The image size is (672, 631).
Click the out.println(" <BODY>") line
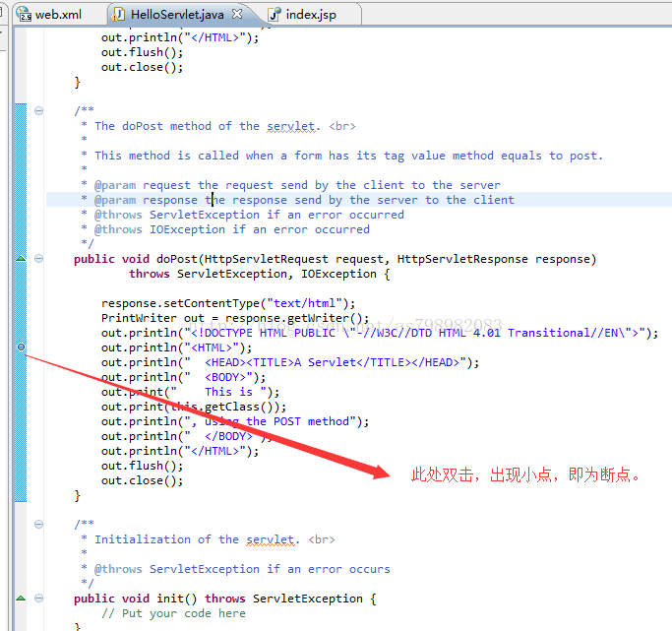click(183, 377)
